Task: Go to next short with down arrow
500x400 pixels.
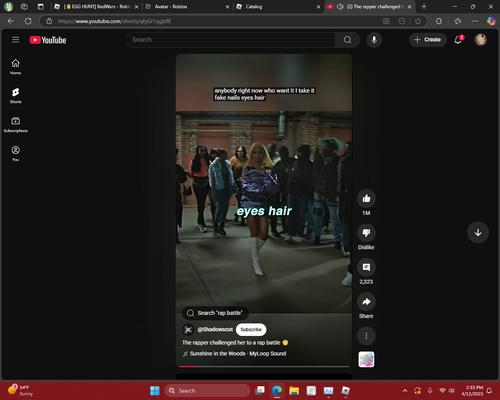Action: click(x=478, y=233)
